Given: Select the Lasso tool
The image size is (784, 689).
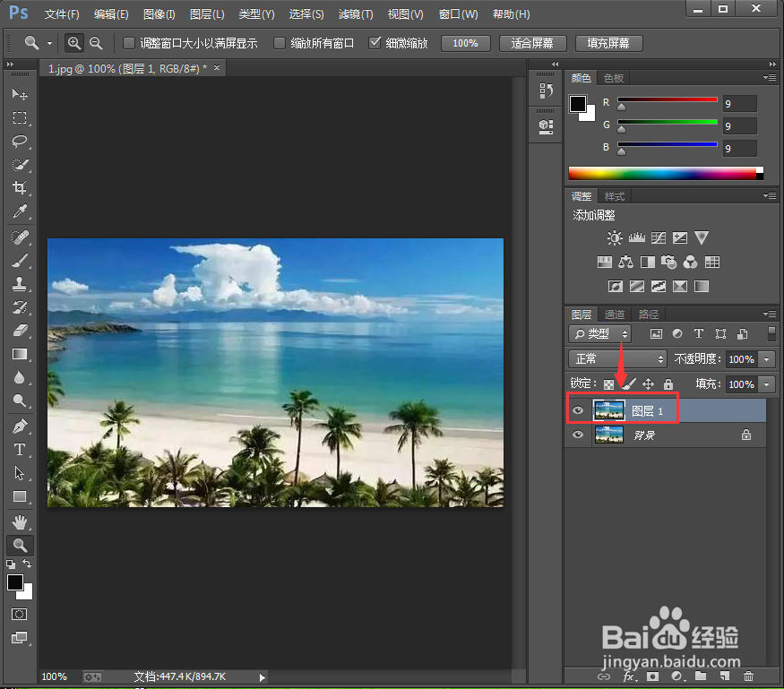Looking at the screenshot, I should 20,141.
